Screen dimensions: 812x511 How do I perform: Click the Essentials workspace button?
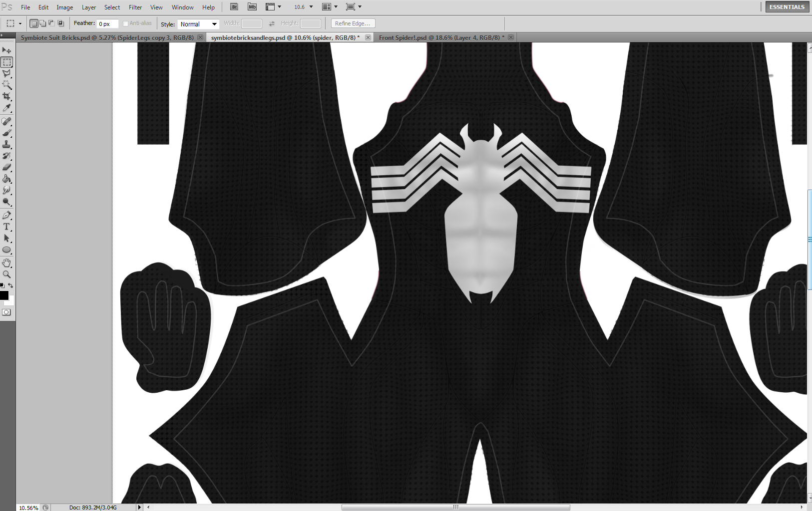click(x=787, y=6)
